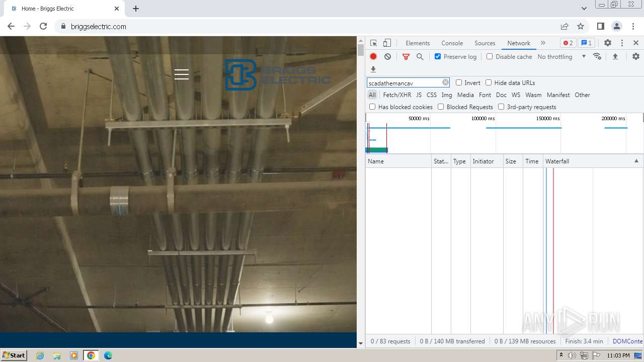The image size is (644, 362).
Task: Filter requests by JS type
Action: [x=419, y=95]
